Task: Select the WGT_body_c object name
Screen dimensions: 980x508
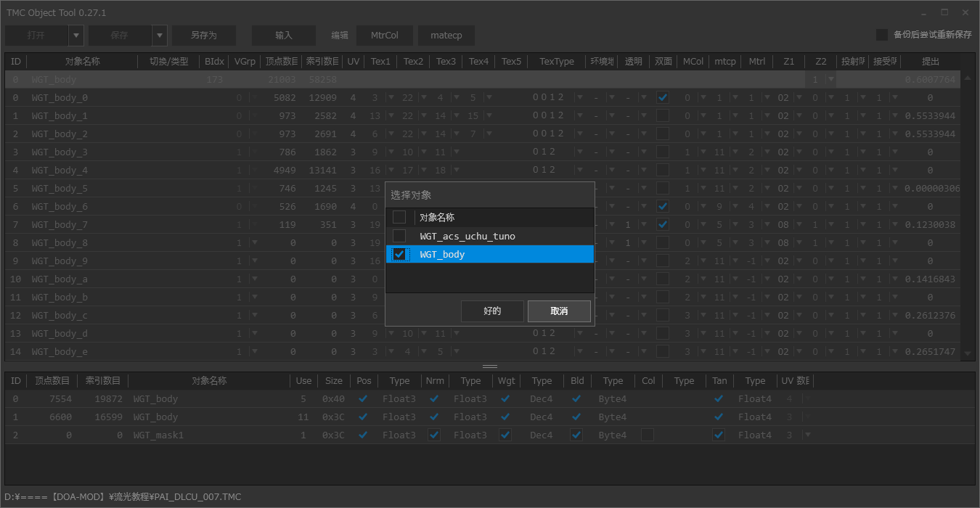Action: [60, 315]
